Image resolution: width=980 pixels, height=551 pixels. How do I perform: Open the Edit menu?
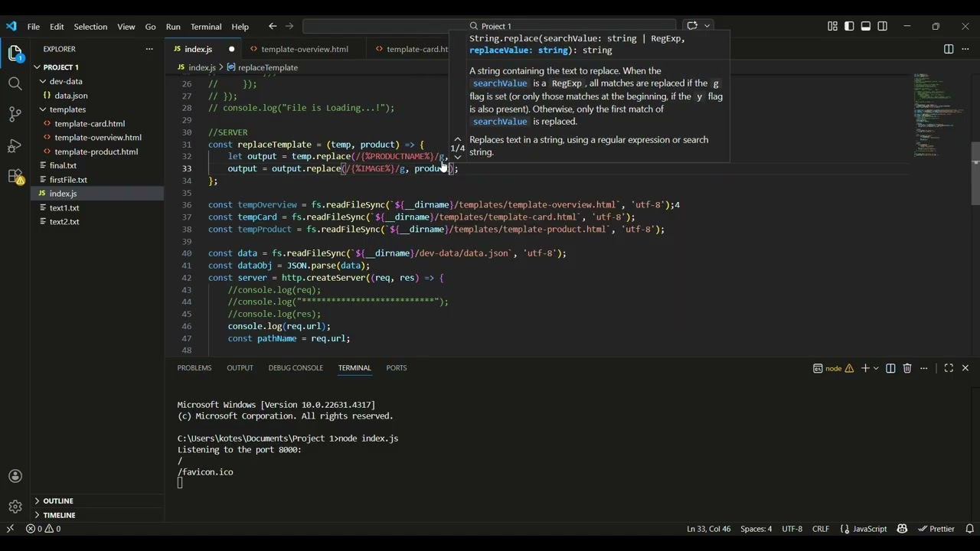point(57,27)
